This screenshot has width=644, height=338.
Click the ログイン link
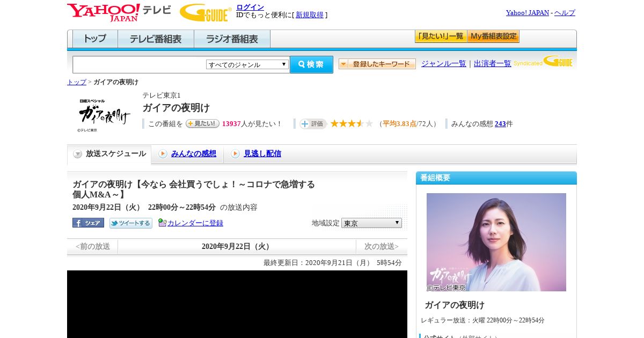tap(250, 7)
